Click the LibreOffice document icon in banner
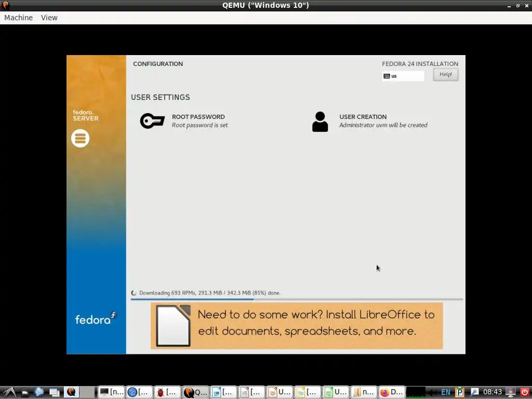Image resolution: width=532 pixels, height=399 pixels. coord(173,326)
